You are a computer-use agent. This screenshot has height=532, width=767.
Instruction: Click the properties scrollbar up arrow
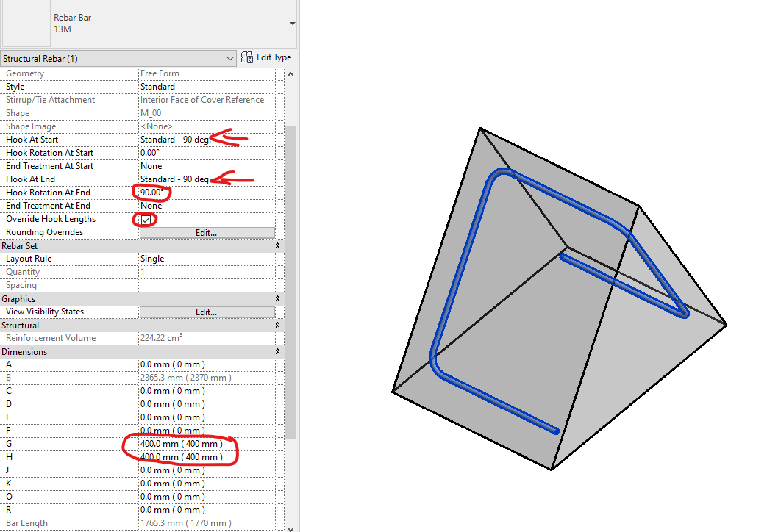(x=291, y=74)
